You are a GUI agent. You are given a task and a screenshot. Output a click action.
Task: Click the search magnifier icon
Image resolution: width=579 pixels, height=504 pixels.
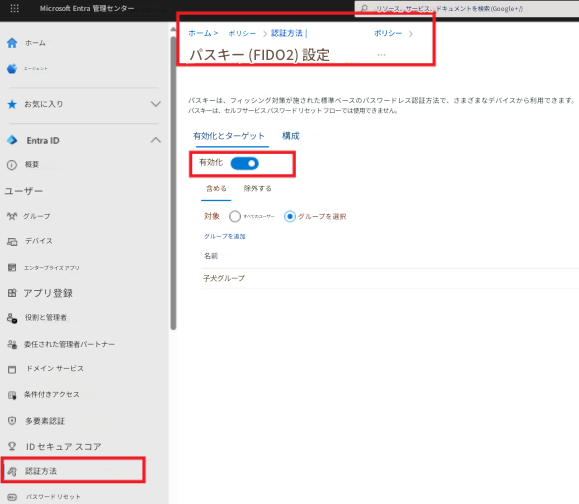point(364,8)
